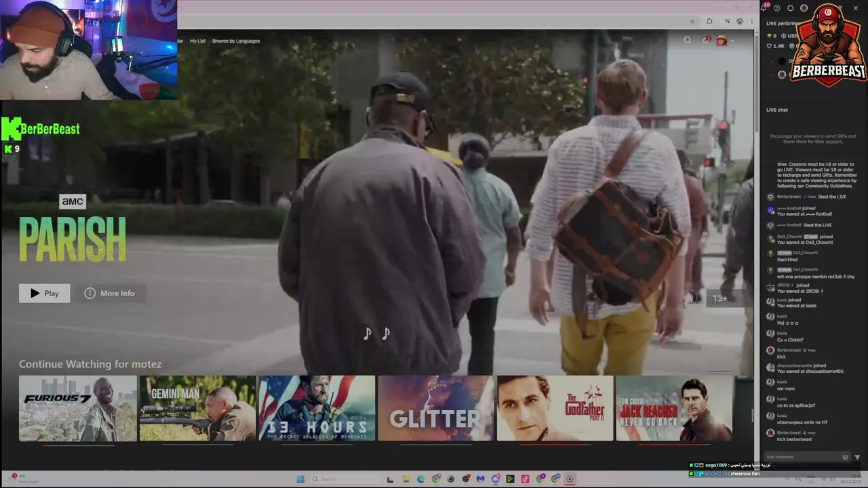Viewport: 868px width, 488px height.
Task: Open the My List menu item
Action: (197, 41)
